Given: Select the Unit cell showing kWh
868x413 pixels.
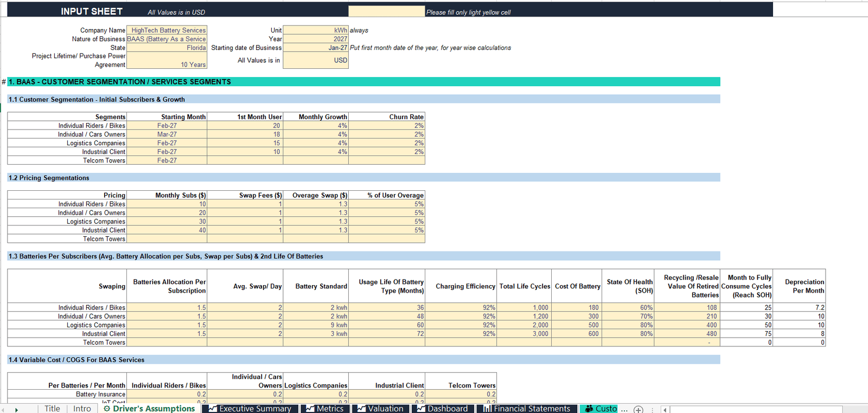Looking at the screenshot, I should click(x=316, y=30).
